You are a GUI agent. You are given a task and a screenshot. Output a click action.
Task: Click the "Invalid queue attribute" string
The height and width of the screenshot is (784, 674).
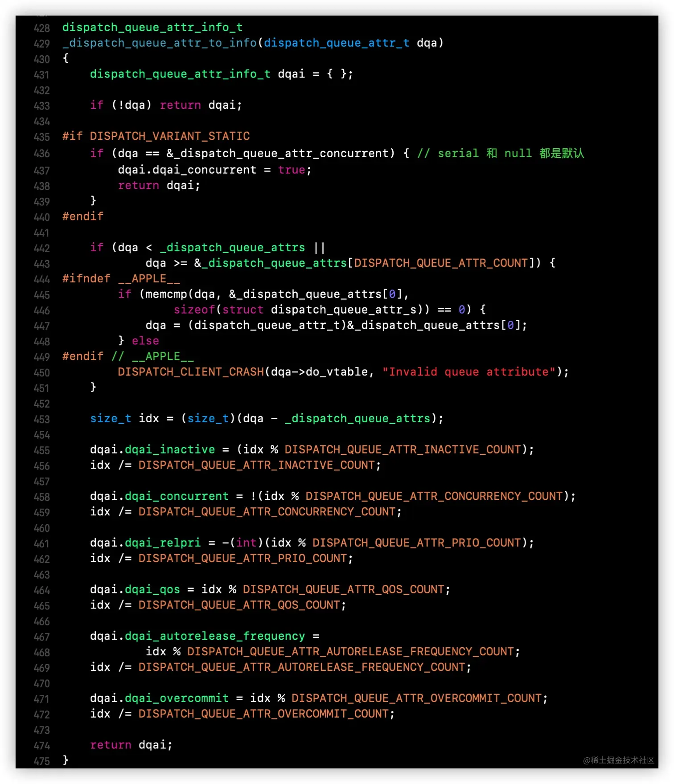click(469, 372)
